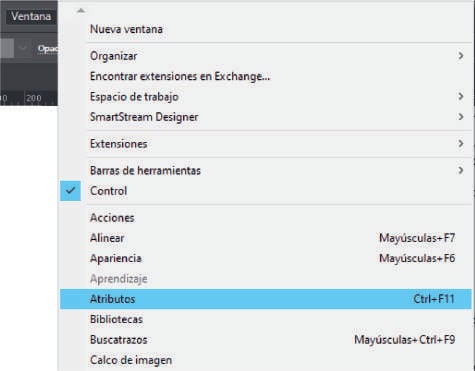Toggle Control panel visibility entry
Screen dimensions: 475x371
tap(266, 191)
